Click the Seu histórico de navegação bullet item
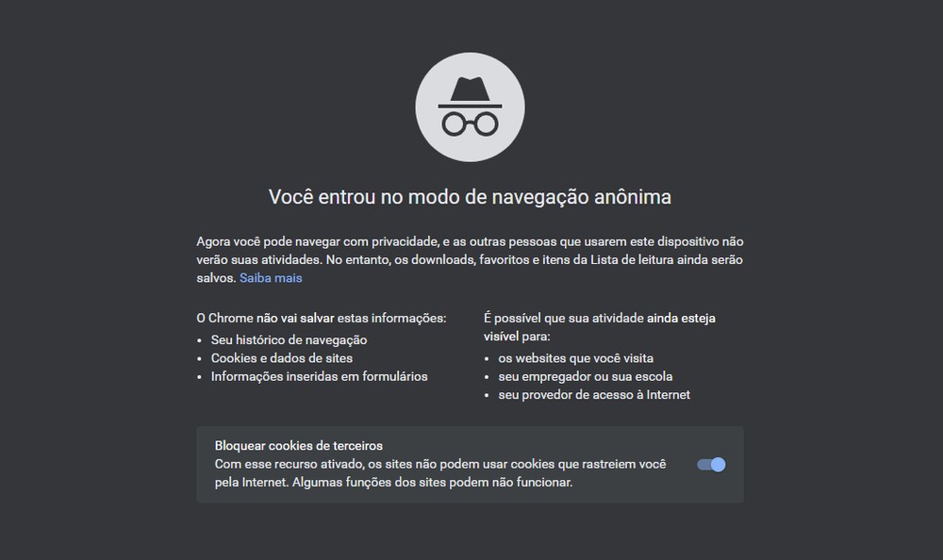The width and height of the screenshot is (943, 560). pos(289,339)
